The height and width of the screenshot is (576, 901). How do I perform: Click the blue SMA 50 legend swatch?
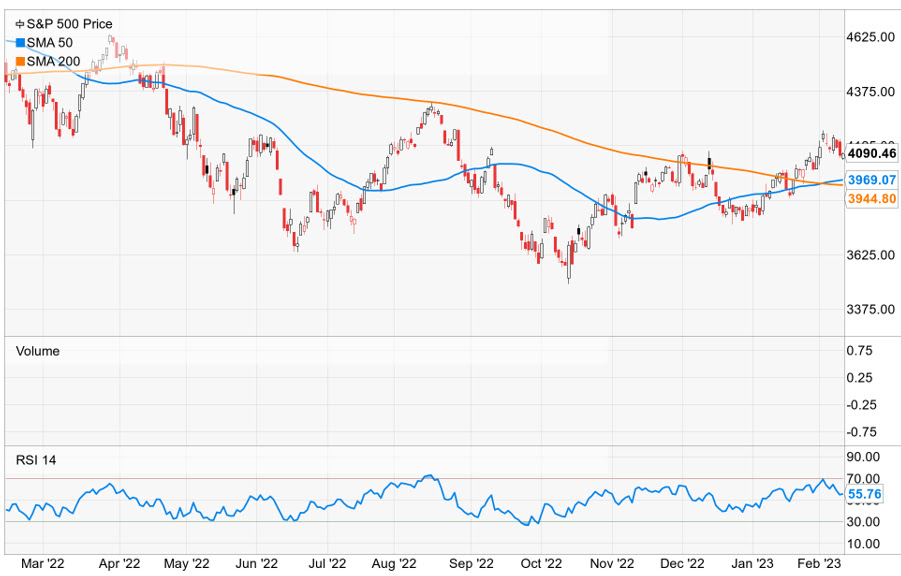pyautogui.click(x=20, y=43)
